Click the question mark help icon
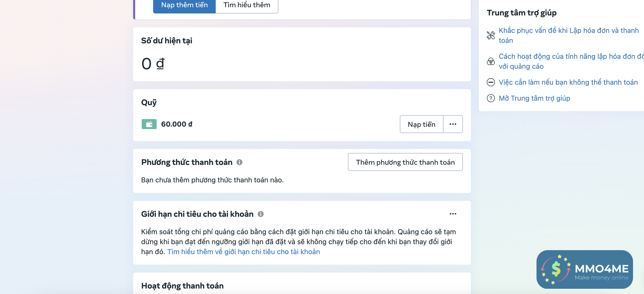Screen dimensions: 644x294 tap(491, 98)
